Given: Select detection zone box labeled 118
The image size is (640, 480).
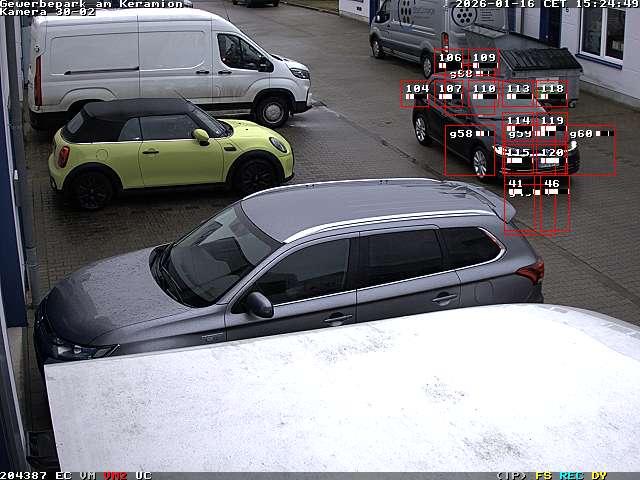Looking at the screenshot, I should pos(552,93).
